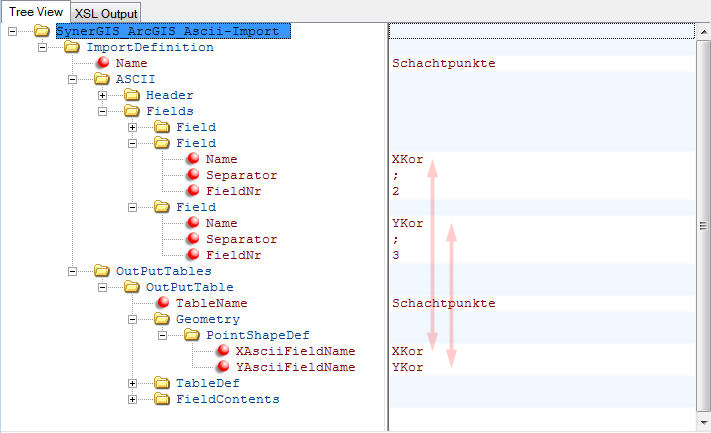Expand the FieldContents node
The width and height of the screenshot is (711, 433).
[x=132, y=399]
